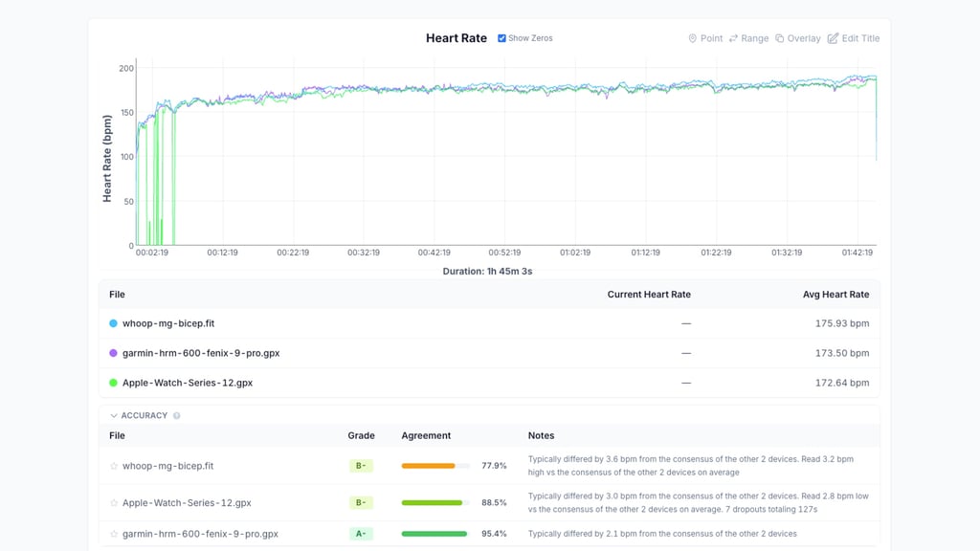Click the A- grade badge for garmin-hrm-600
The width and height of the screenshot is (980, 551).
(361, 534)
